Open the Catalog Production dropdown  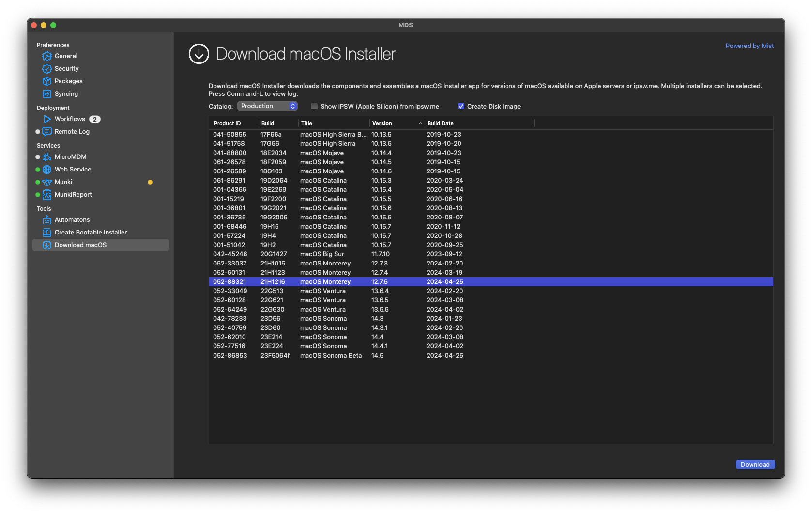[x=267, y=106]
